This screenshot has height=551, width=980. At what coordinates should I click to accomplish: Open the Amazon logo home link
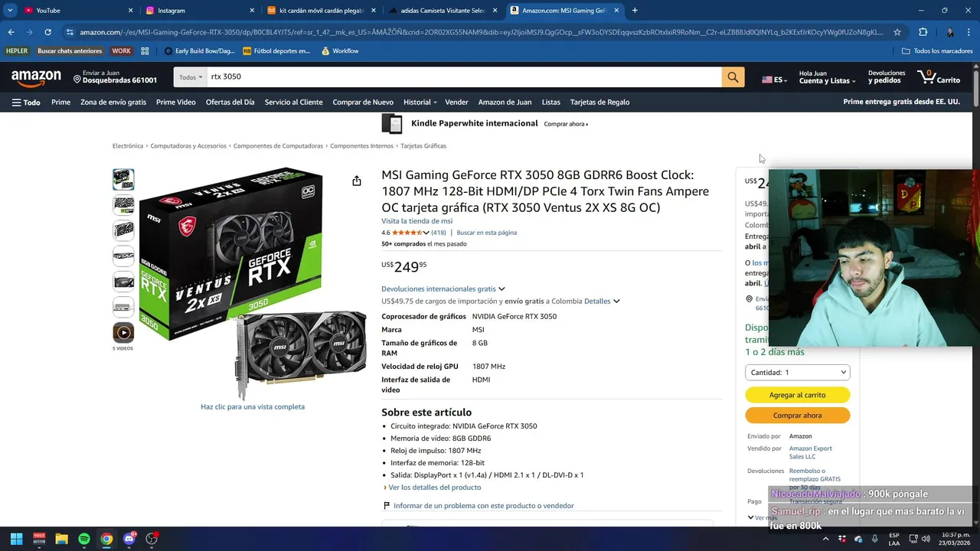(36, 77)
